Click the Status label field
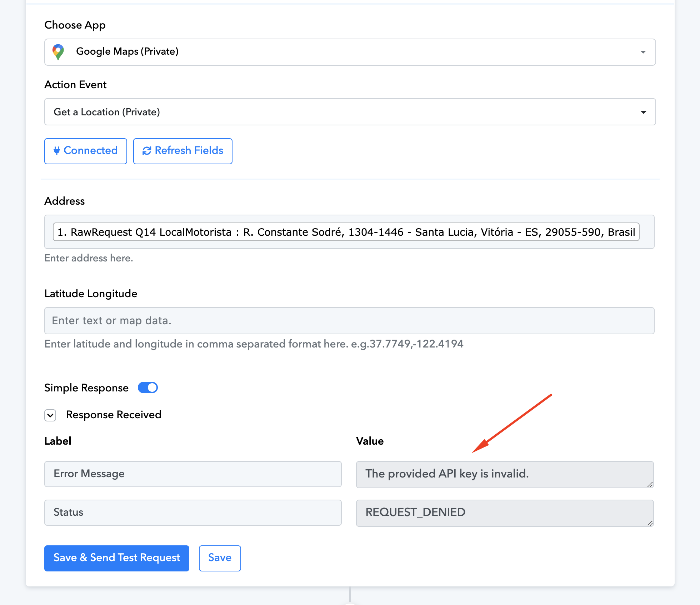 click(193, 512)
